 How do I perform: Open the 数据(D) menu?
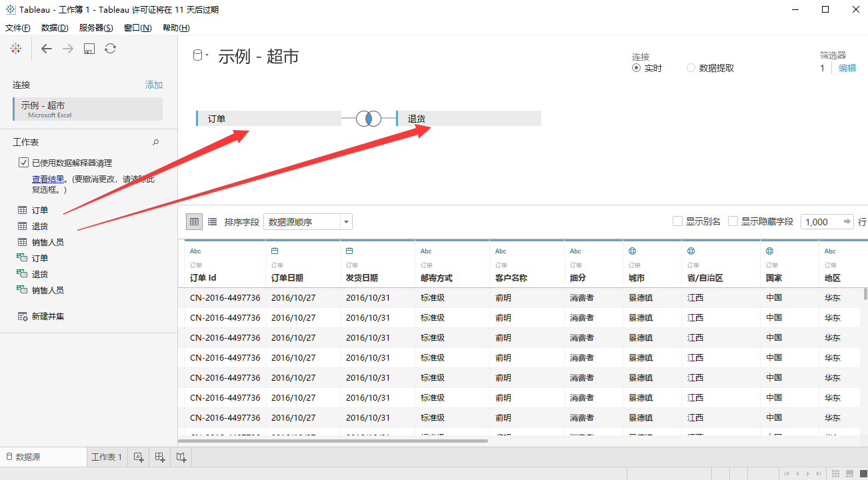pos(55,28)
